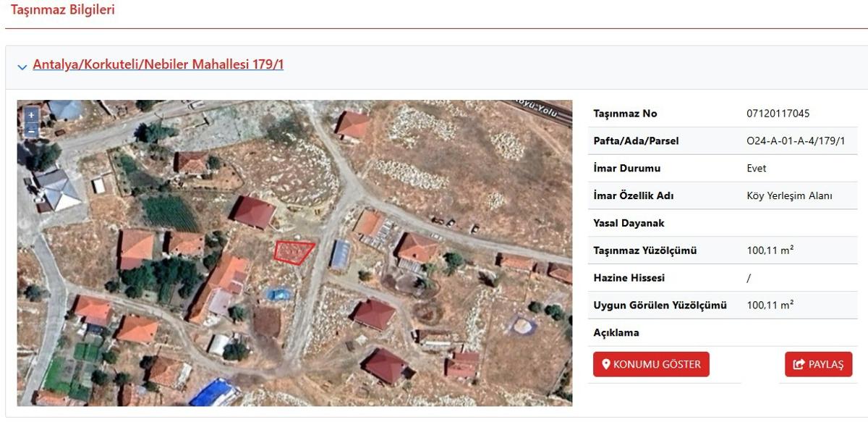Click the location pin icon in KONUMU GÖSTER

tap(606, 364)
